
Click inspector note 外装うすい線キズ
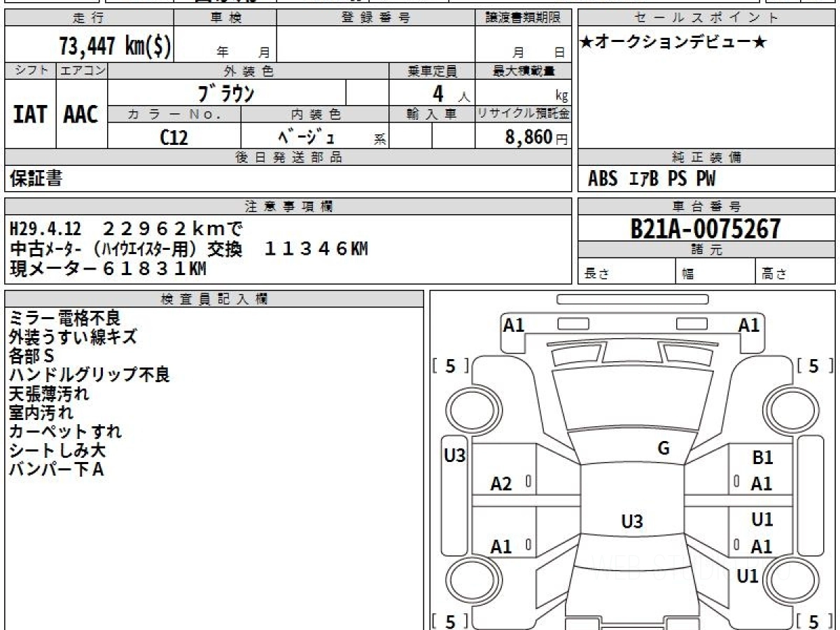[x=73, y=337]
